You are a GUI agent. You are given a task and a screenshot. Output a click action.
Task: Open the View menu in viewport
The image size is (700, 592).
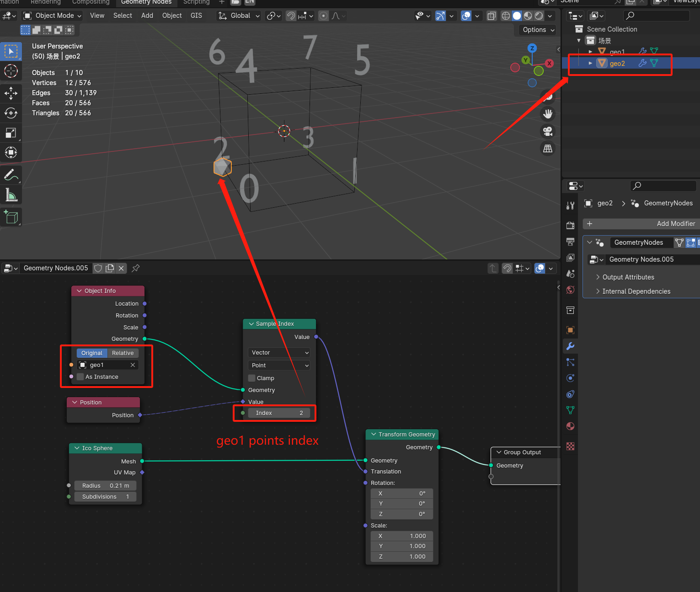click(x=97, y=16)
